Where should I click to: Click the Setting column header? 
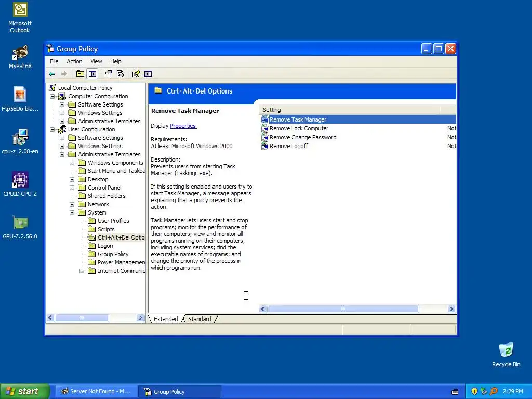[x=350, y=110]
